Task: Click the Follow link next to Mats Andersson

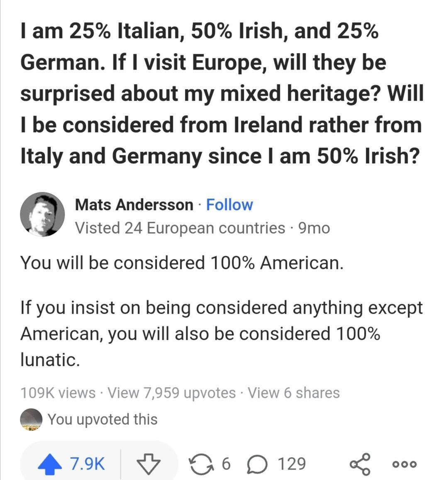Action: pos(230,204)
